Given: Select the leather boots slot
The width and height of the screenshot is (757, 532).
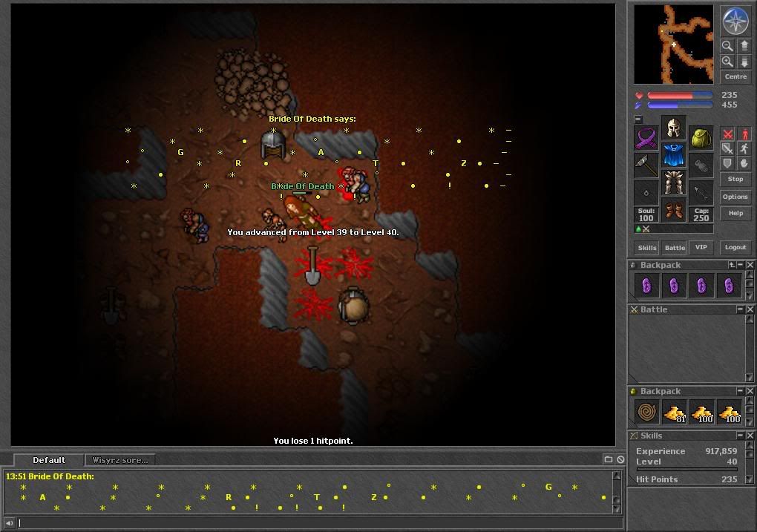Looking at the screenshot, I should point(673,211).
